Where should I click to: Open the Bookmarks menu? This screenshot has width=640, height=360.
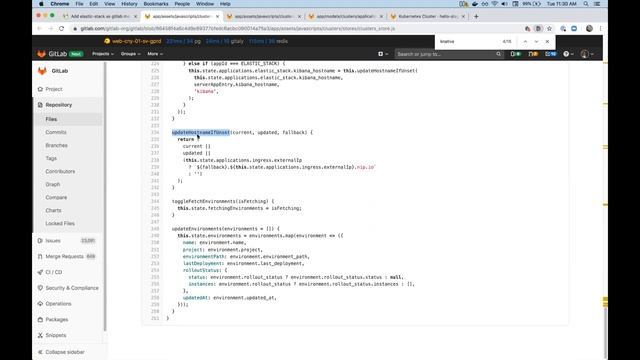coord(156,4)
